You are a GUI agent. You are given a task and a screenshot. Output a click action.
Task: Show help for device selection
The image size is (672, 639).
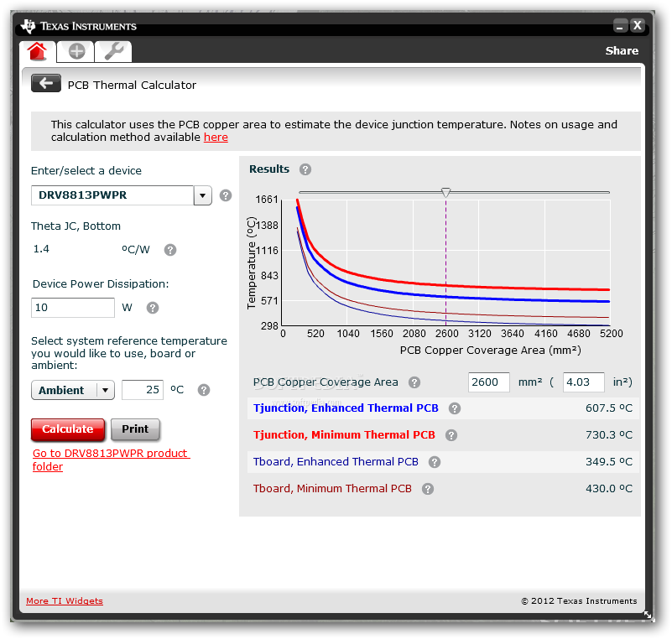click(x=226, y=195)
